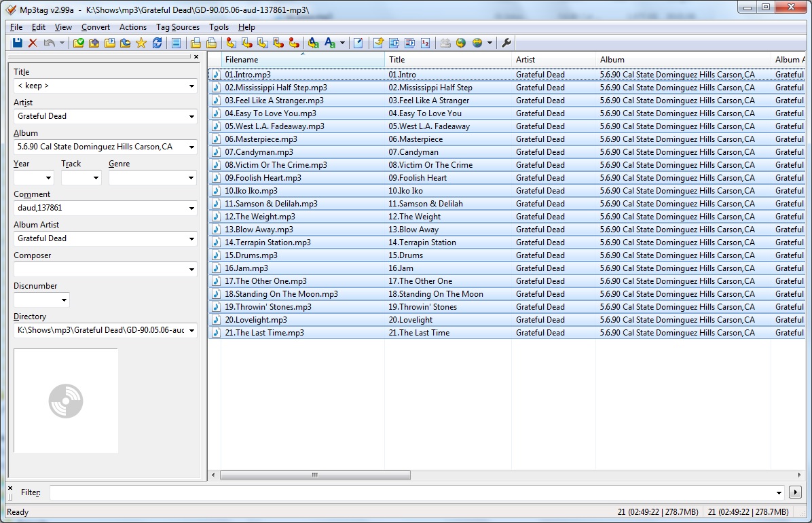The width and height of the screenshot is (812, 523).
Task: Expand the tag sources dropdown arrow
Action: point(490,43)
